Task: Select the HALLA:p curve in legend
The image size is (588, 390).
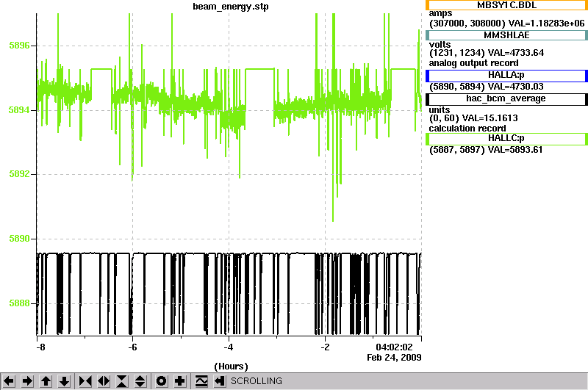Action: 506,76
